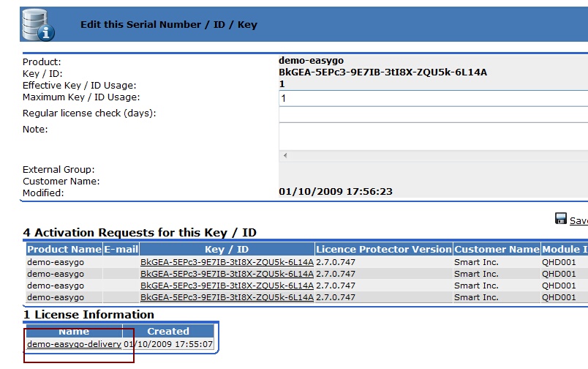Sort by Product Name column header
The width and height of the screenshot is (588, 369).
tap(64, 250)
